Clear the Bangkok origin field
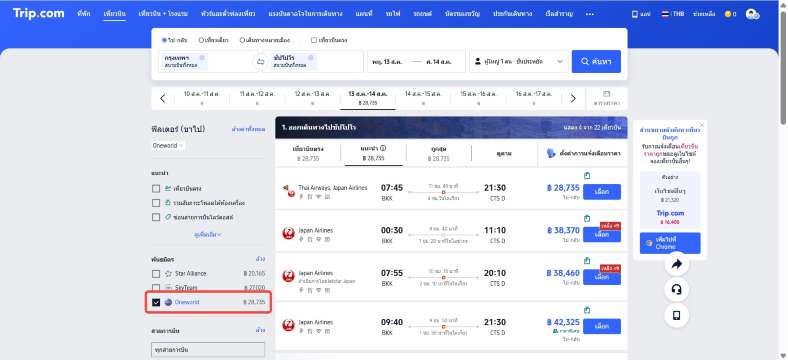 tap(202, 57)
